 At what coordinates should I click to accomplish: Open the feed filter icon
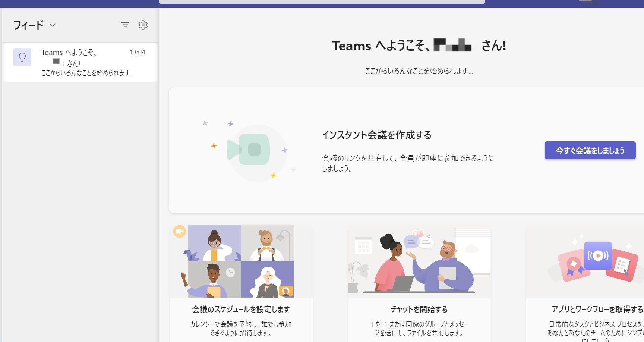coord(125,25)
